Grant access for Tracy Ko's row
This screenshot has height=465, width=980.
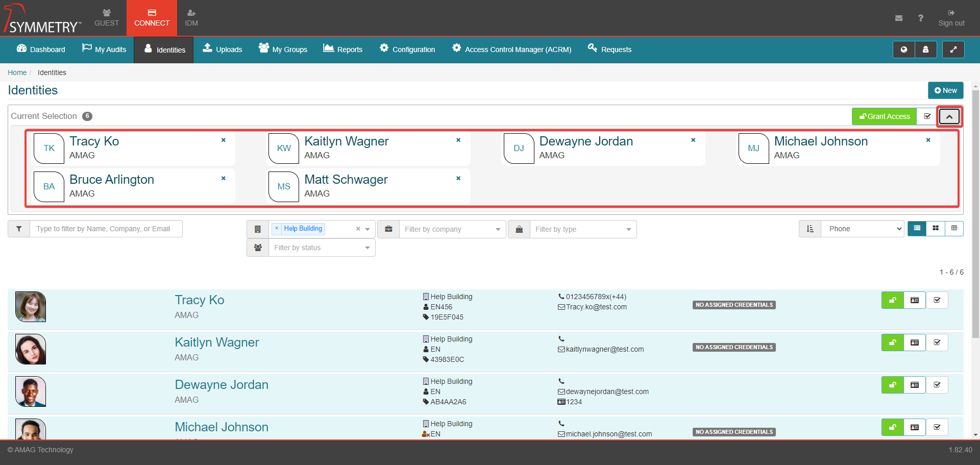click(892, 300)
